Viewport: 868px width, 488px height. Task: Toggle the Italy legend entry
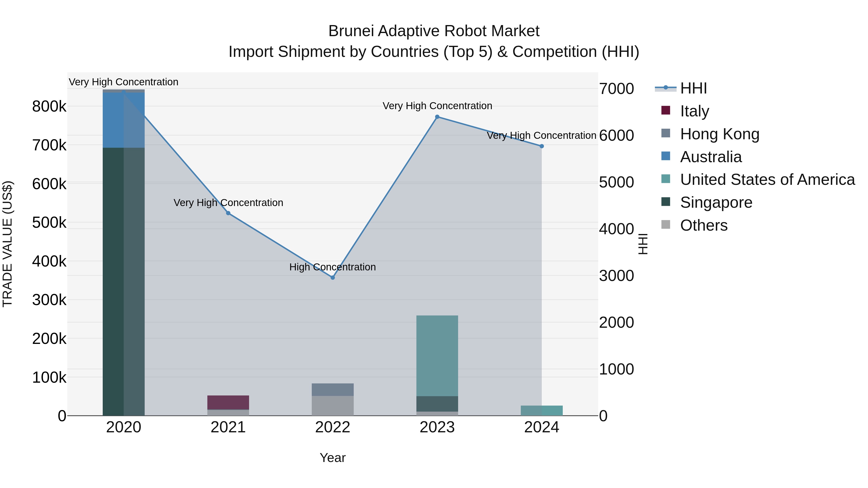pos(685,111)
